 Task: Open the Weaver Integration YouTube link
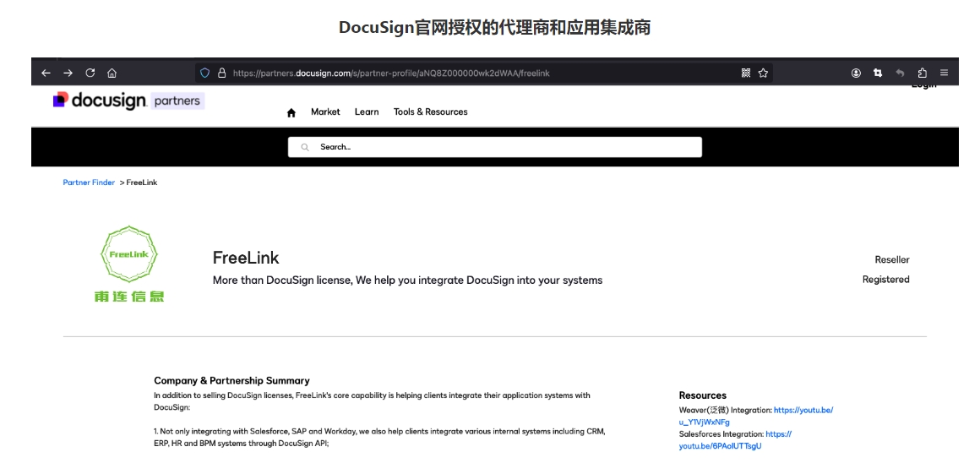point(803,411)
